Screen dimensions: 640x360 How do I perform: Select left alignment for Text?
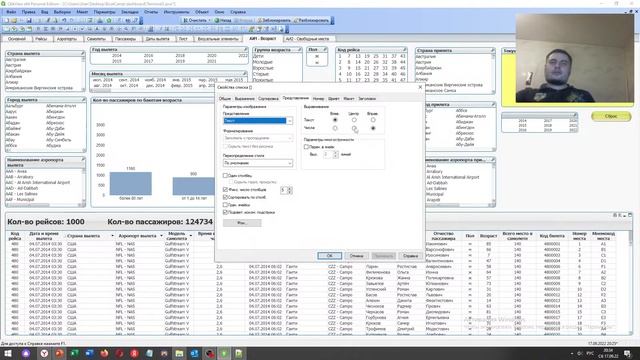[335, 120]
